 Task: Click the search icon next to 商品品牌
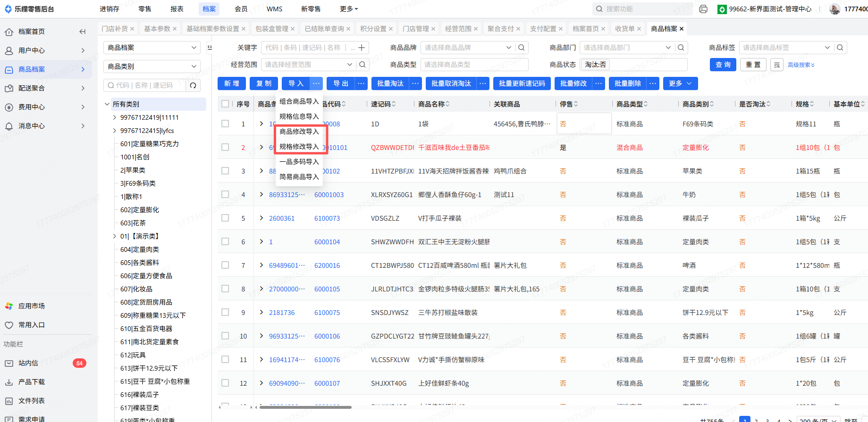(521, 48)
